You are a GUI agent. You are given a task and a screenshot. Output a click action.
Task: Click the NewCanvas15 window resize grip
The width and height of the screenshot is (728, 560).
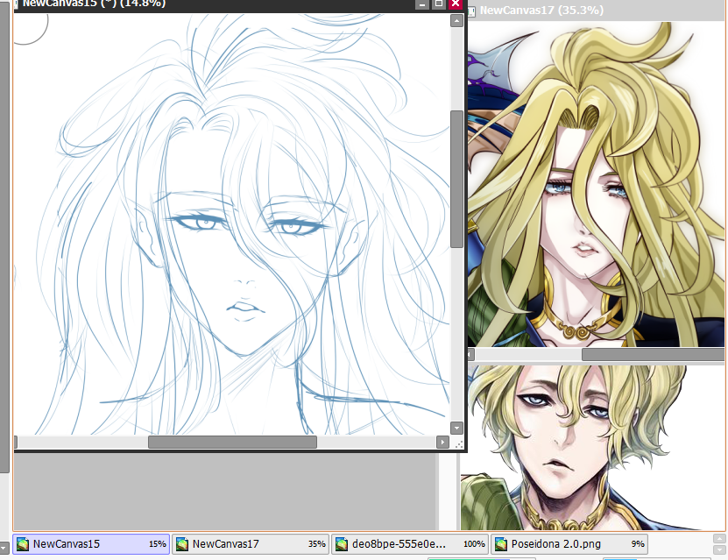tap(459, 444)
